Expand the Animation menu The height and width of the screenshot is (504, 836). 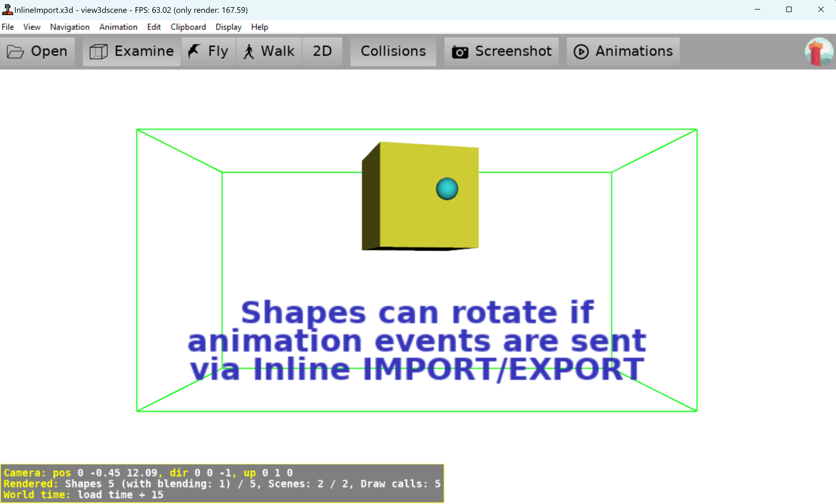pyautogui.click(x=118, y=27)
